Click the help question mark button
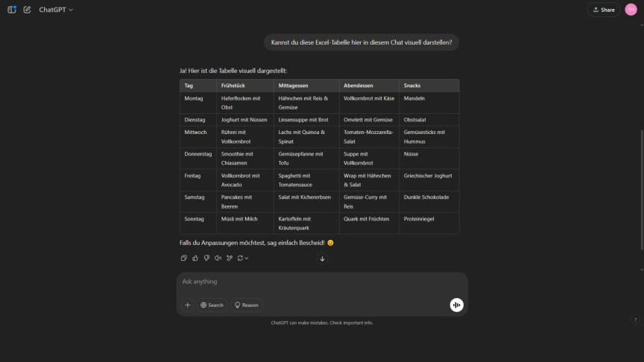644x362 pixels. click(x=635, y=320)
